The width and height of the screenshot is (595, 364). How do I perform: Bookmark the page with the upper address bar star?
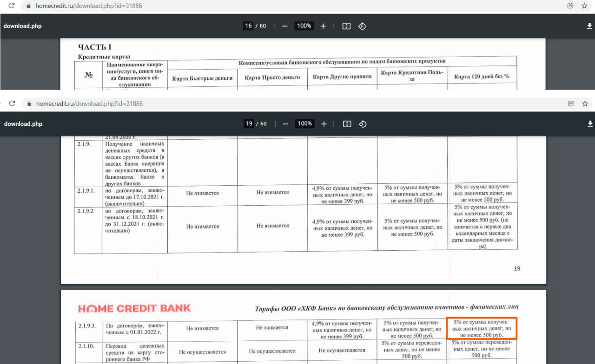pos(584,6)
